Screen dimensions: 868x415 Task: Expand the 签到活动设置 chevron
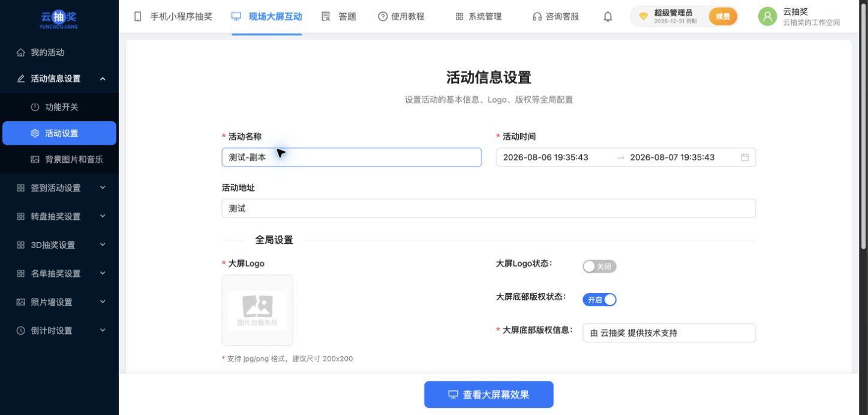pyautogui.click(x=103, y=188)
